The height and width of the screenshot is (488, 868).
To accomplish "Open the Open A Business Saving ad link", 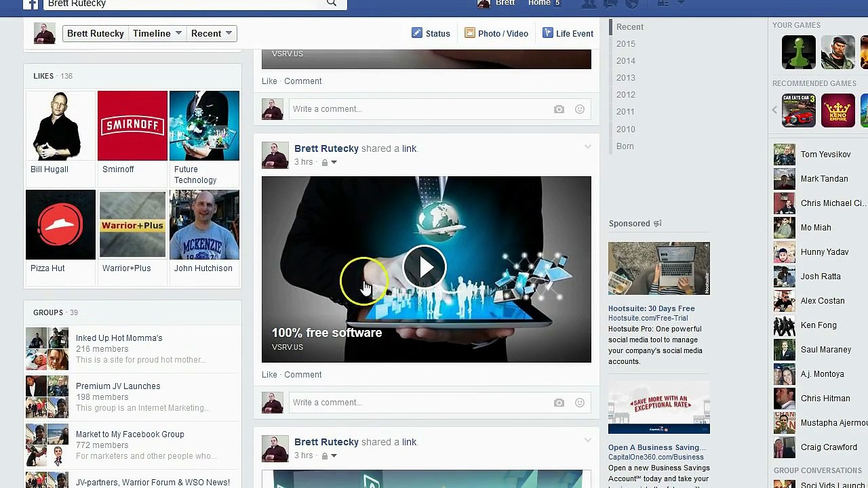I will click(x=657, y=447).
